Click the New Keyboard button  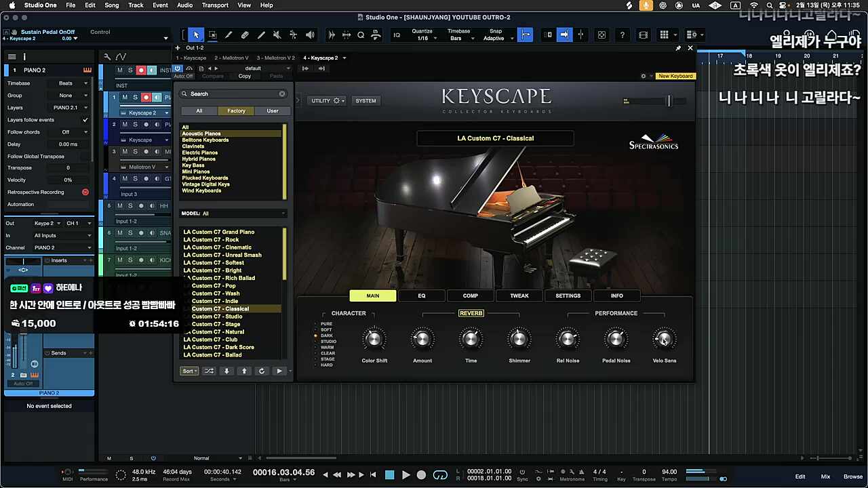click(675, 76)
